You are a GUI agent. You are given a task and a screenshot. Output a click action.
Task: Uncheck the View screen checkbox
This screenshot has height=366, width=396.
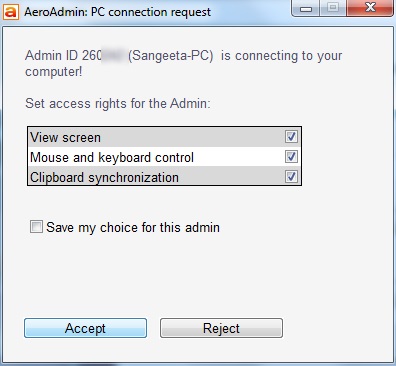click(x=291, y=137)
